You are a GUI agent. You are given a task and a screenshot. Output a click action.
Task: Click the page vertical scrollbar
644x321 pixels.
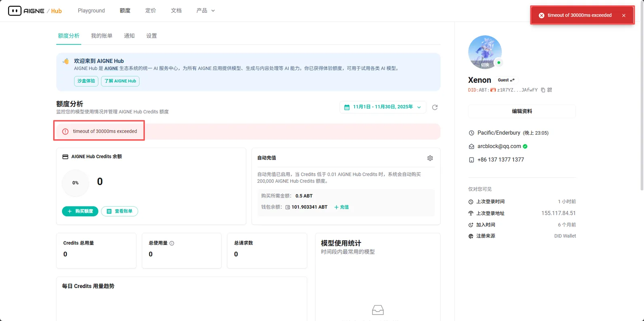tap(642, 97)
